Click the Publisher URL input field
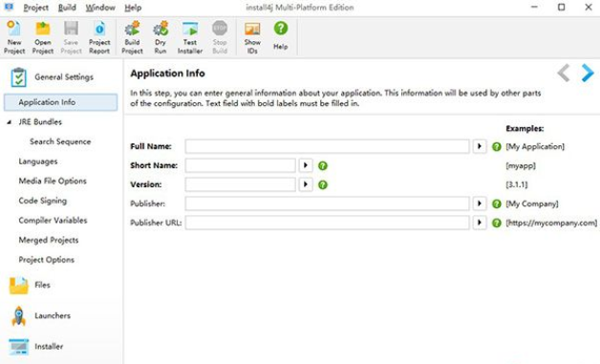 point(327,223)
